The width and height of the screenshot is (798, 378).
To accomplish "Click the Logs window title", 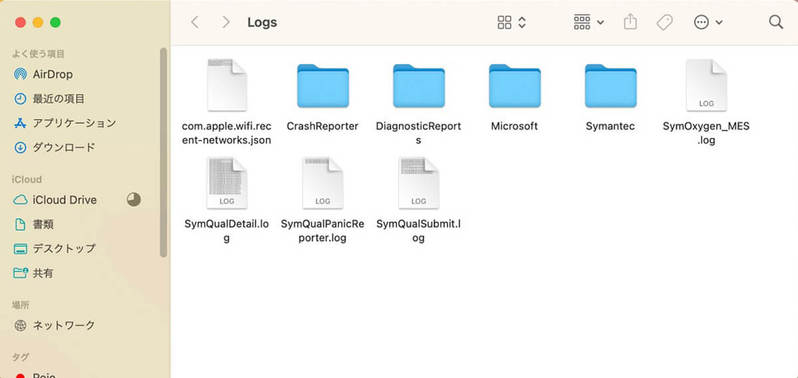I will click(262, 22).
